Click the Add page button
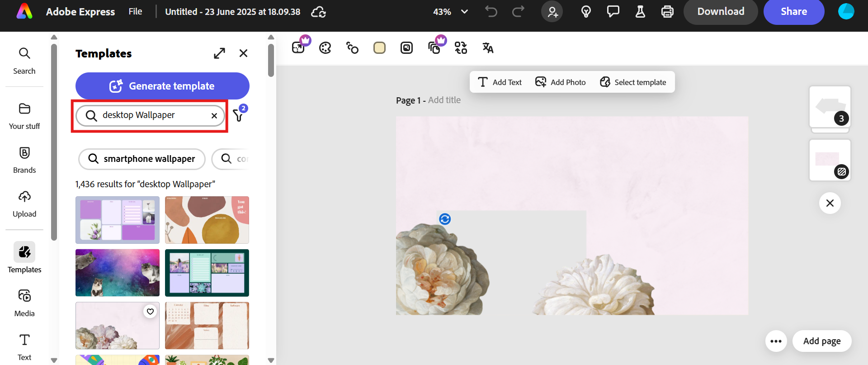The height and width of the screenshot is (365, 868). (822, 341)
